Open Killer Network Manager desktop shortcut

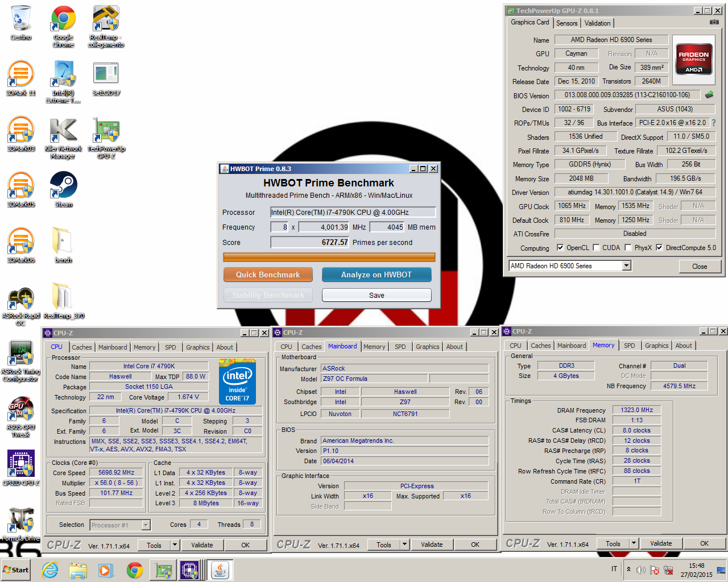[x=63, y=138]
